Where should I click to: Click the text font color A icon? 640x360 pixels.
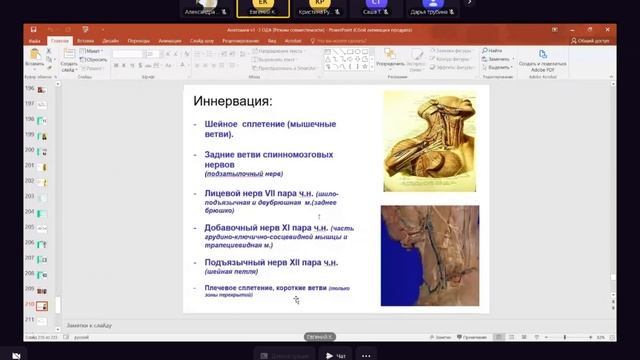182,65
